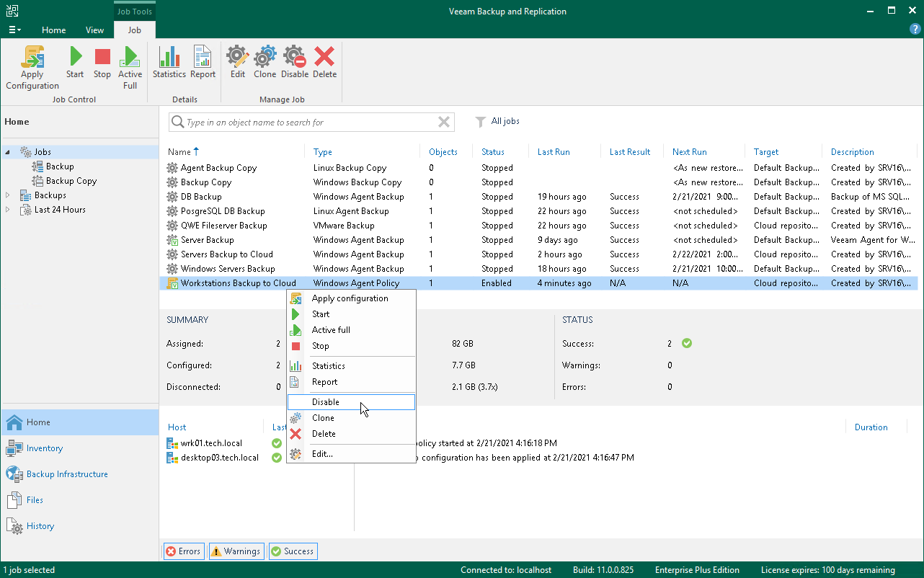Click the DB Backup job gear icon
The height and width of the screenshot is (578, 924).
(172, 197)
